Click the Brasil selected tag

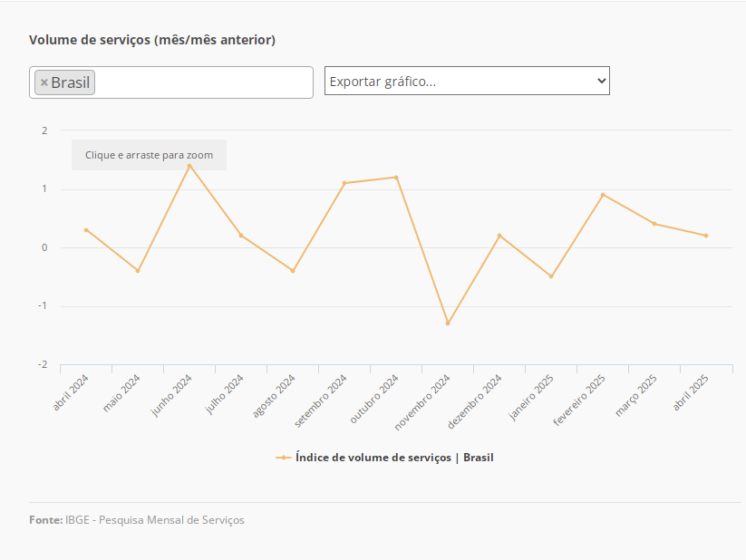tap(71, 82)
